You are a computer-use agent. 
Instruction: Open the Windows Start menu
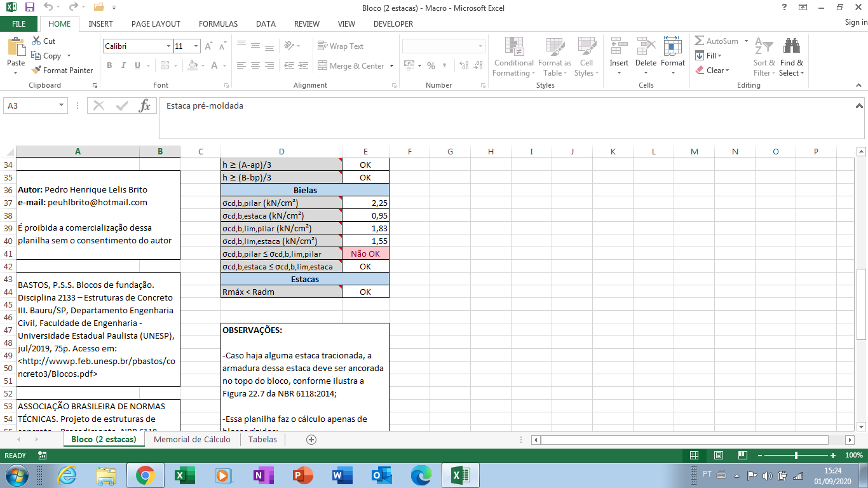[x=17, y=475]
